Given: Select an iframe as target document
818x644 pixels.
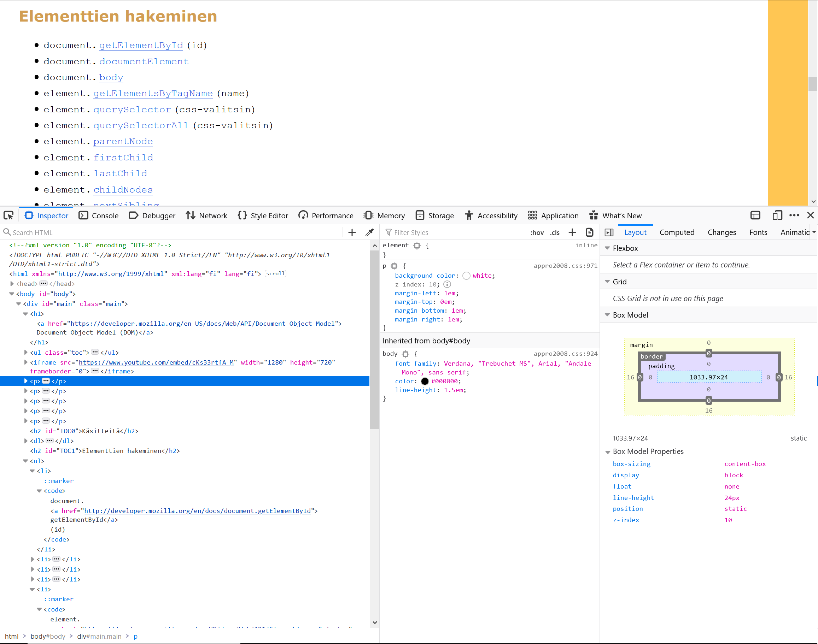Looking at the screenshot, I should 755,215.
